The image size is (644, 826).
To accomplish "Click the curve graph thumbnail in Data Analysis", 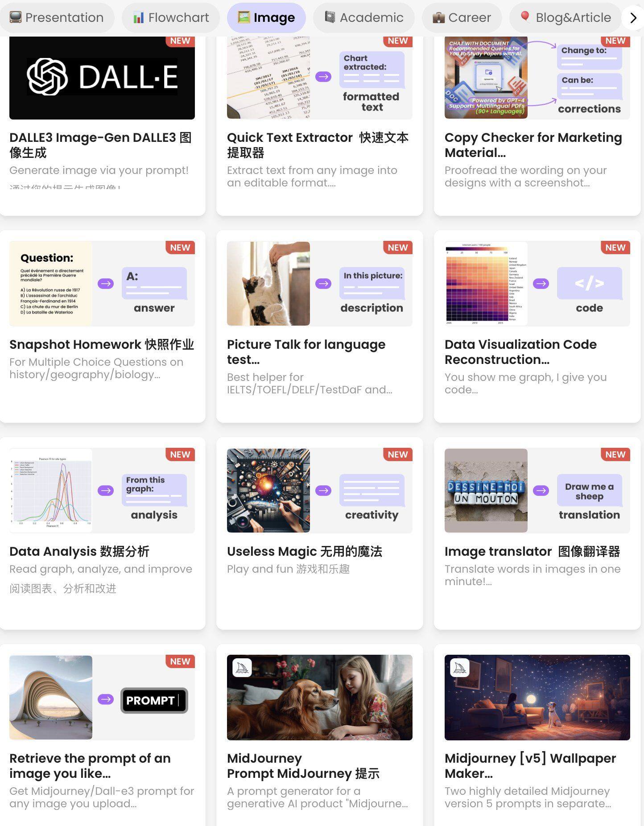I will [x=51, y=491].
